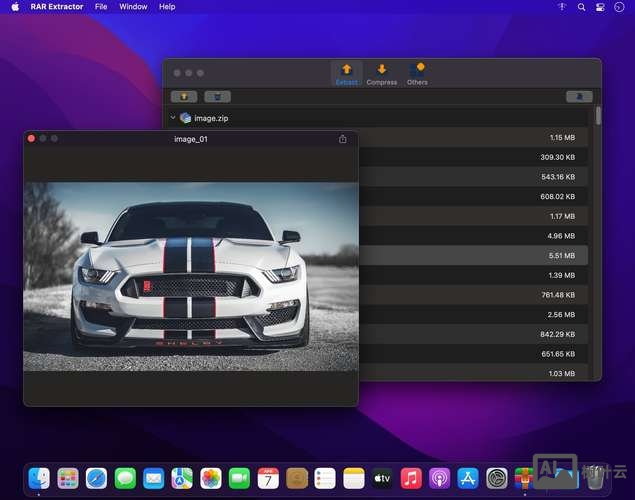
Task: Launch Safari from the Dock
Action: 96,478
